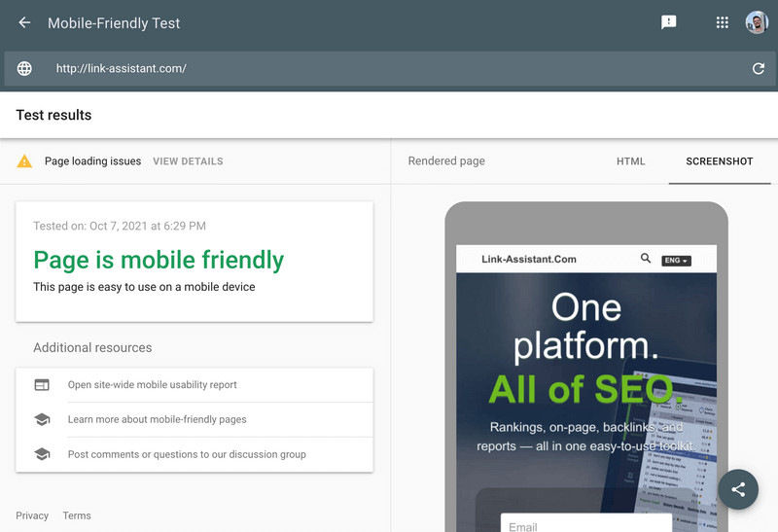Open the send feedback icon
Viewport: 778px width, 532px height.
point(668,22)
